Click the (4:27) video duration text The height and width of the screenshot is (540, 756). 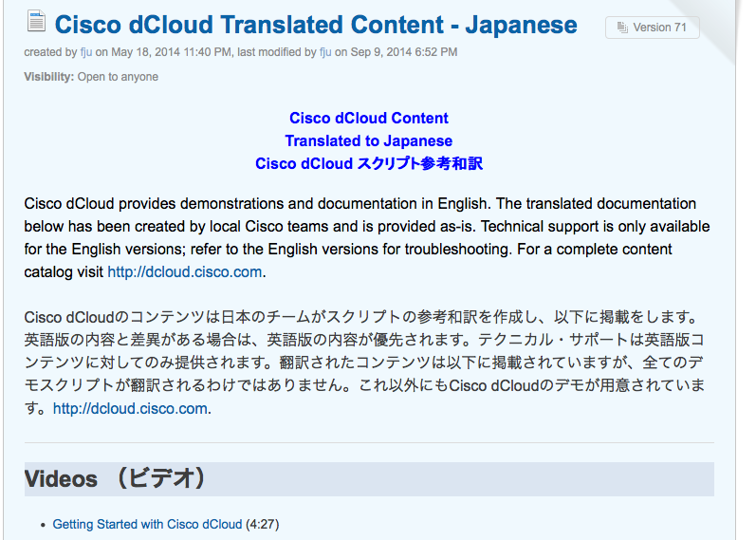tap(263, 524)
